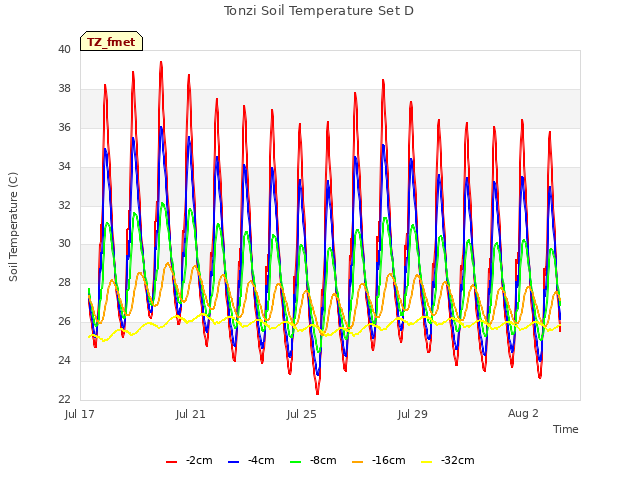
Task: Click the 24 y-axis tick label
Action: tap(64, 360)
